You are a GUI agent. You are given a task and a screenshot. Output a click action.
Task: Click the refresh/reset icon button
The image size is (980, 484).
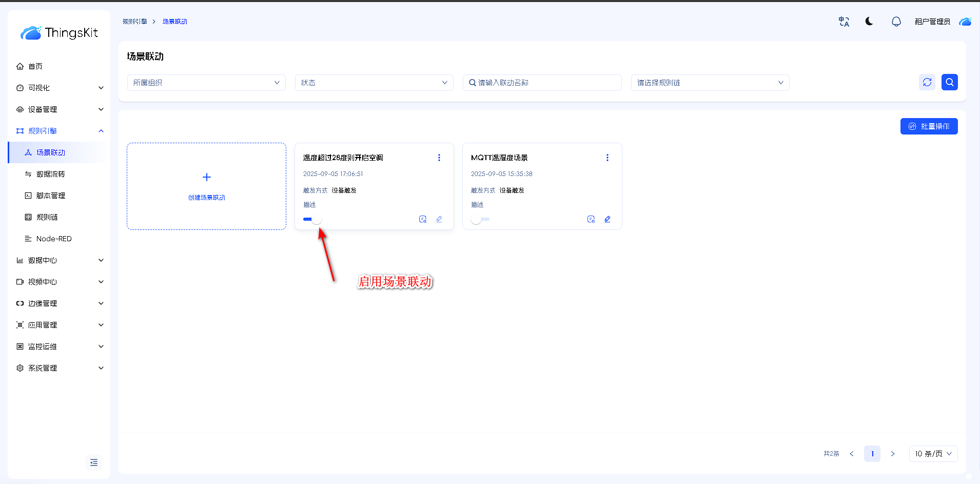point(927,82)
